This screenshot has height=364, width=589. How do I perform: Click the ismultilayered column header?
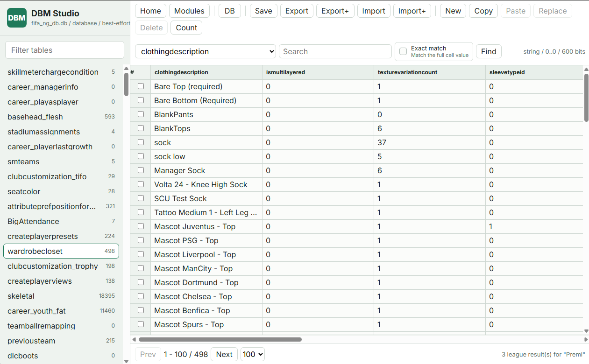point(318,72)
